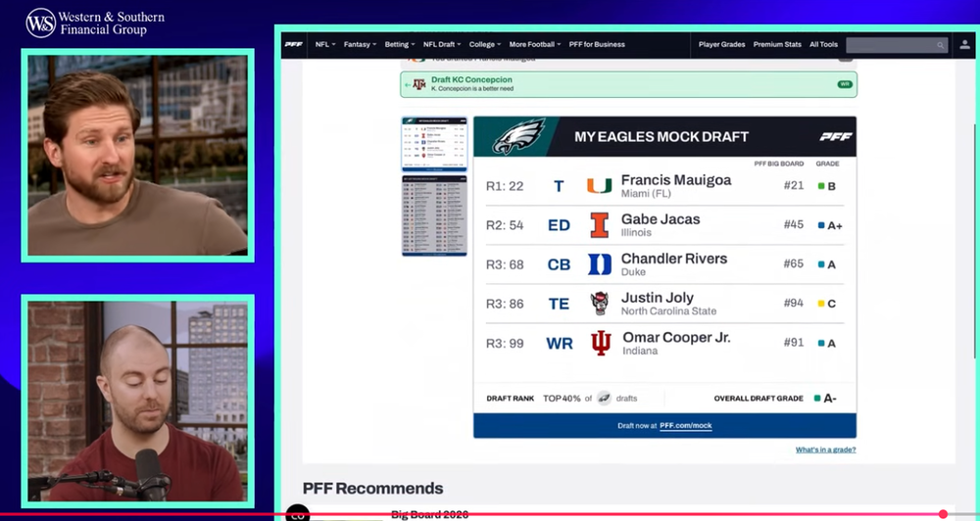Screen dimensions: 980x521
Task: Go to Player Grades in the navbar
Action: tap(721, 44)
